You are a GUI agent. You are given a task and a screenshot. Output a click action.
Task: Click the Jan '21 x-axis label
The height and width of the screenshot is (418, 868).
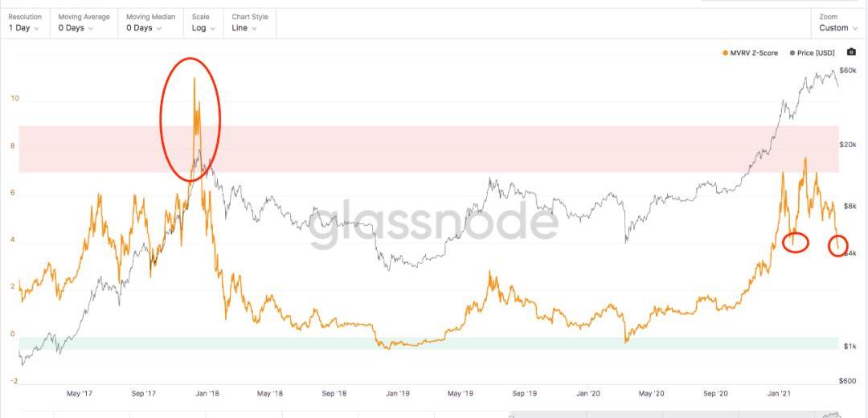tap(780, 394)
